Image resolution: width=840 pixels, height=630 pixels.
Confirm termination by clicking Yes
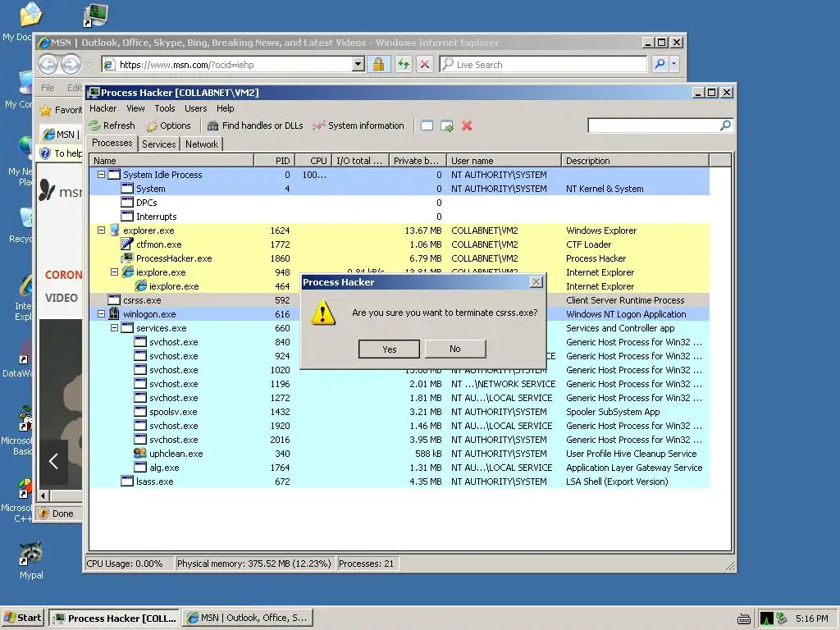pyautogui.click(x=389, y=349)
